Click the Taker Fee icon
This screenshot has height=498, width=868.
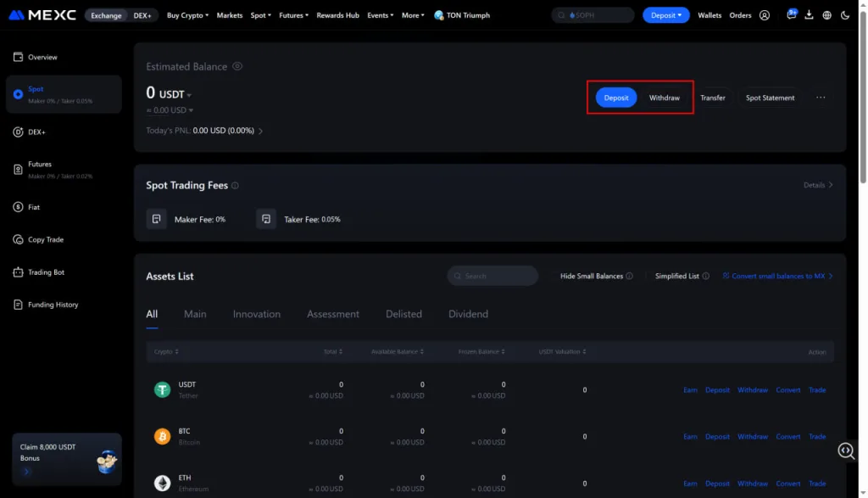(266, 219)
